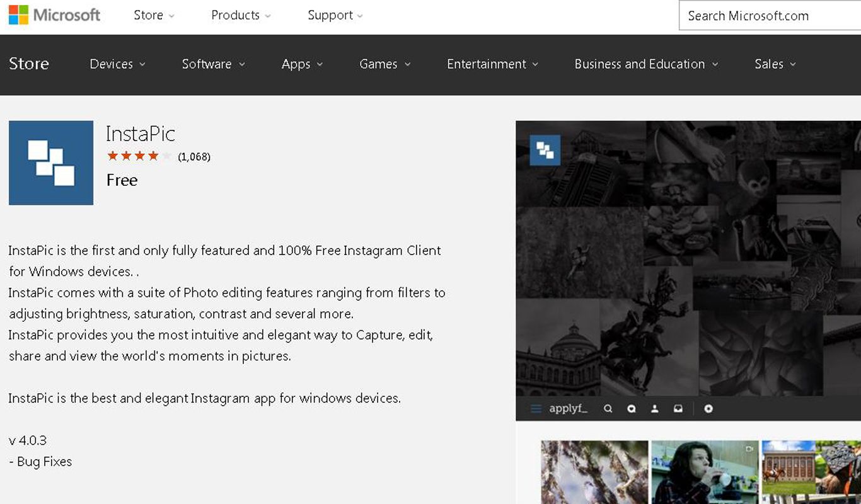Click the inbox icon in app preview bar
The width and height of the screenshot is (861, 504).
point(678,409)
